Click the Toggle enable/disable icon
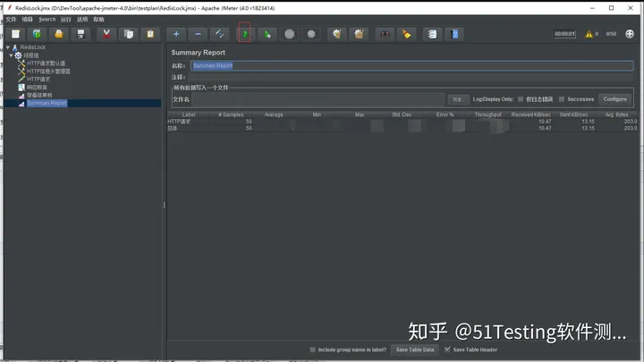Image resolution: width=644 pixels, height=362 pixels. pyautogui.click(x=220, y=34)
